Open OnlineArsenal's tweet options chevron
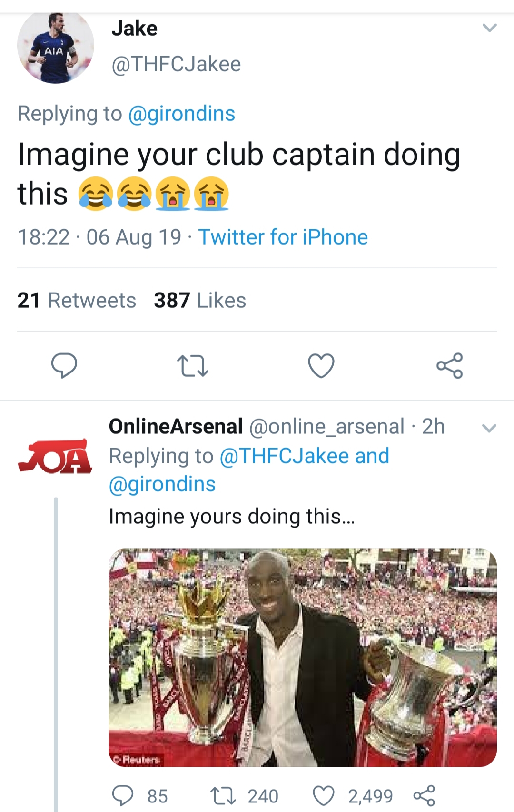Viewport: 514px width, 812px height. point(489,428)
